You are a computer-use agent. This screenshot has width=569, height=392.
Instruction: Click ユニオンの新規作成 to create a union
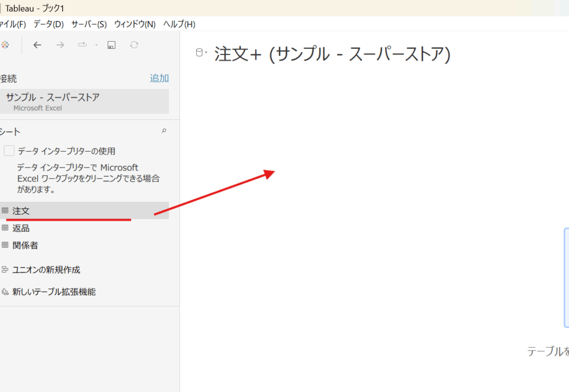[46, 270]
